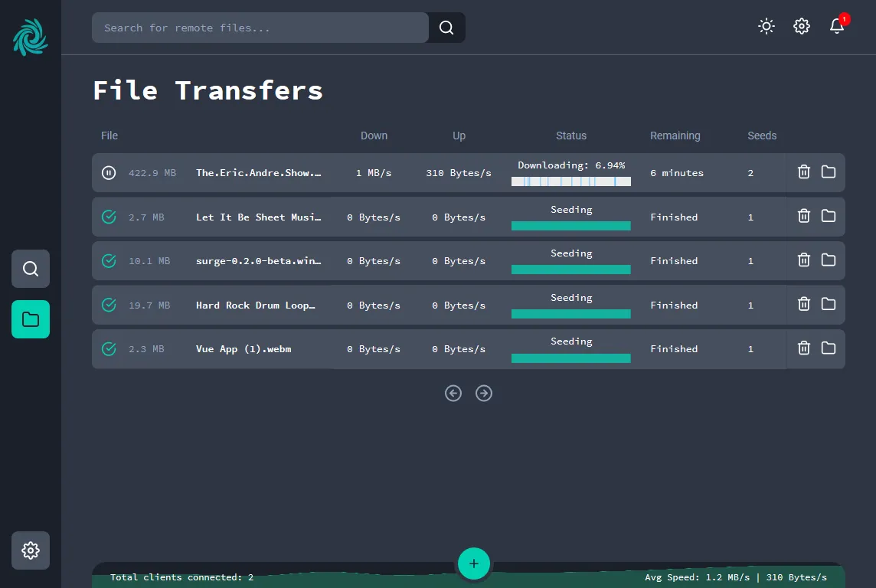Open the top-right settings gear
This screenshot has width=876, height=588.
(801, 27)
